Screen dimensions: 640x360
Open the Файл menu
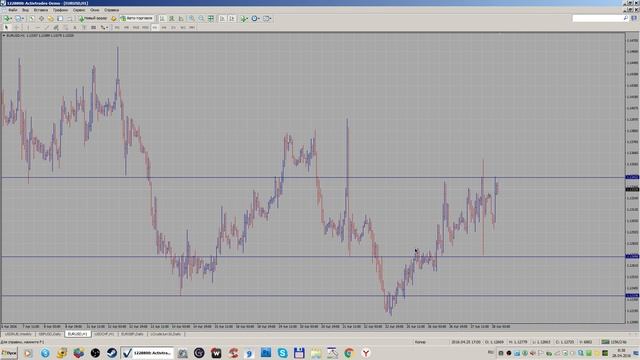13,10
